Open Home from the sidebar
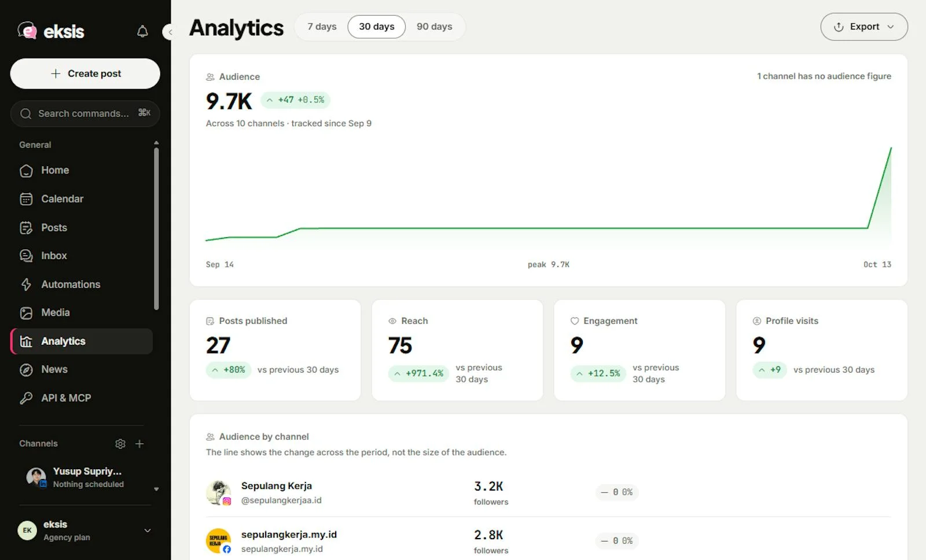Viewport: 926px width, 560px height. click(x=81, y=170)
